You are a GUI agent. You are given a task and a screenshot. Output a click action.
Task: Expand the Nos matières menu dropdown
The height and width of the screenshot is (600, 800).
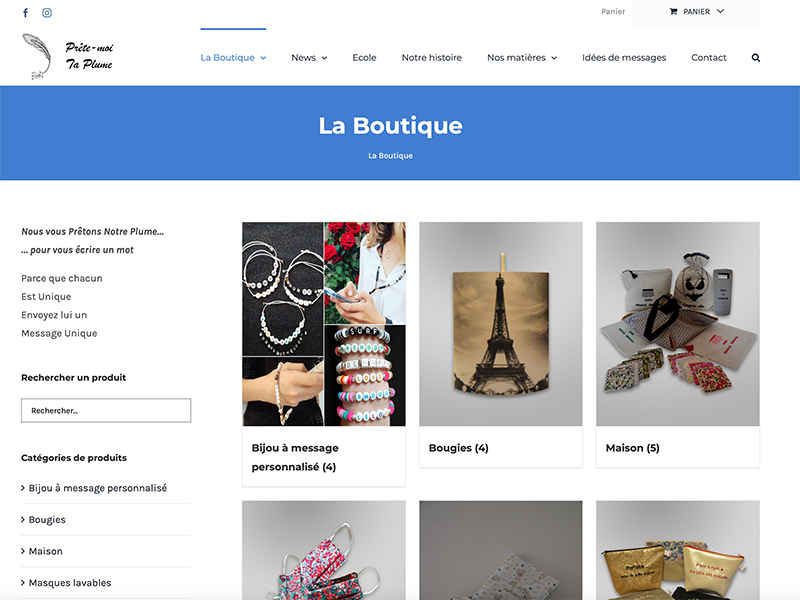[554, 58]
